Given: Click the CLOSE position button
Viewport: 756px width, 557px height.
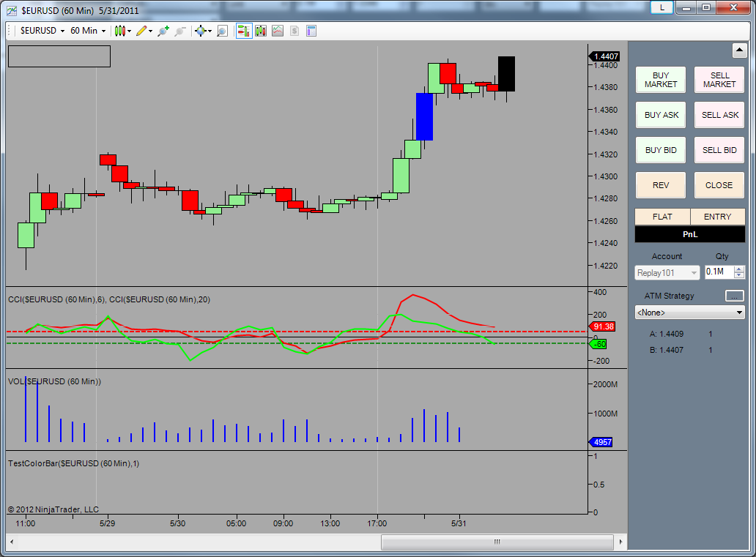Looking at the screenshot, I should pos(719,185).
